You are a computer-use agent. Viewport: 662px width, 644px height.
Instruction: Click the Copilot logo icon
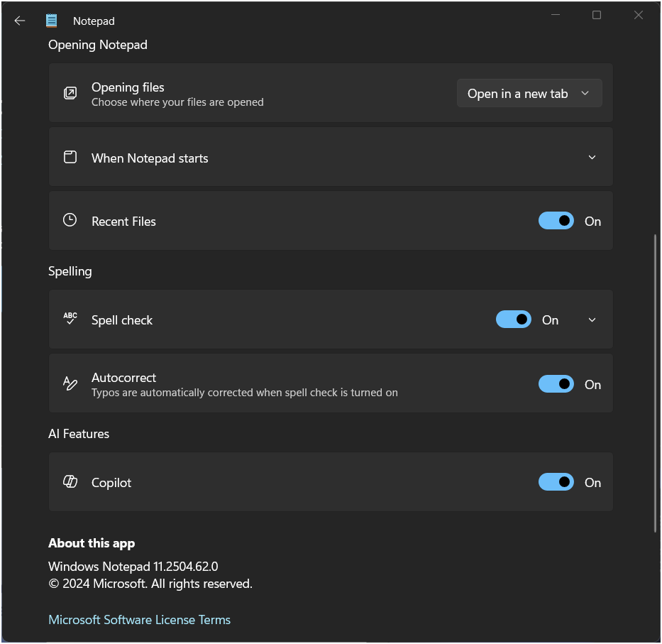point(70,481)
